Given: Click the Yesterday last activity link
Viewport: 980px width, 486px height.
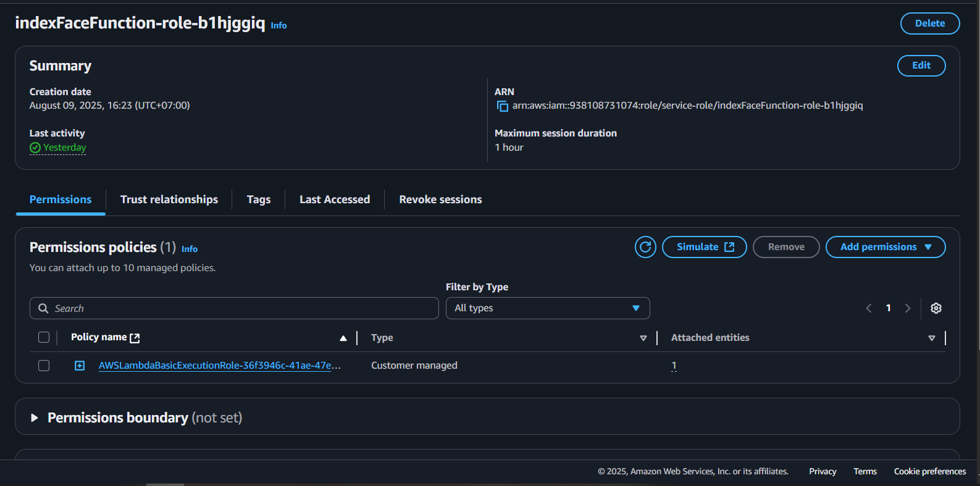Looking at the screenshot, I should coord(65,148).
